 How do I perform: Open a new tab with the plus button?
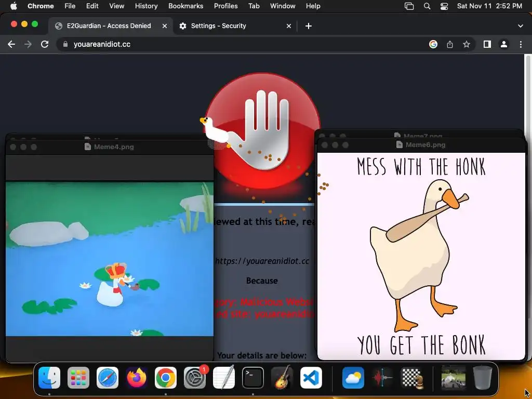(309, 26)
